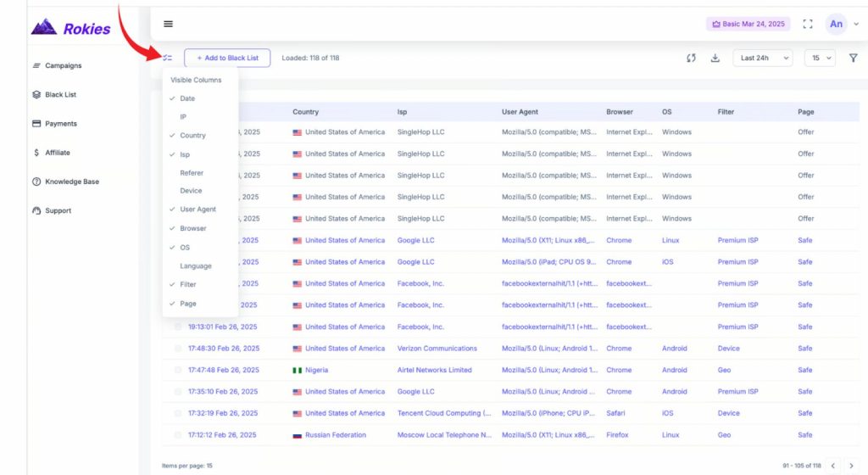
Task: Go to next page arrow
Action: [851, 466]
